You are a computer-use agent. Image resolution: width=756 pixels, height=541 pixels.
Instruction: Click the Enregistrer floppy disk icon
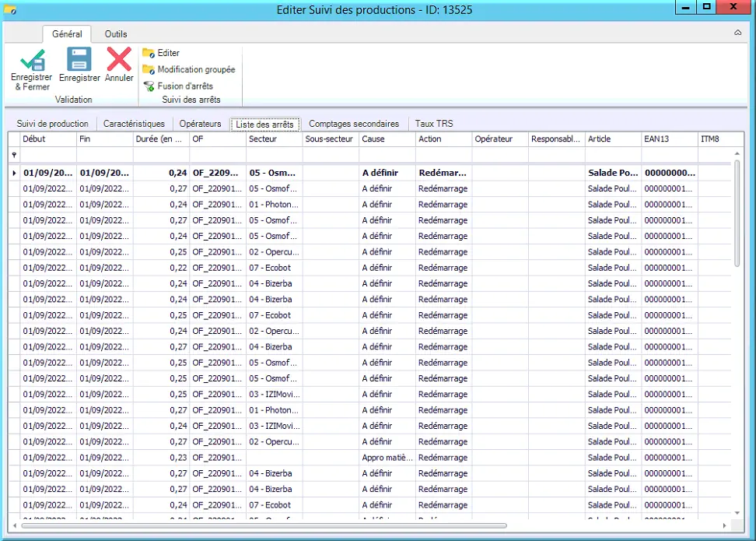tap(79, 59)
